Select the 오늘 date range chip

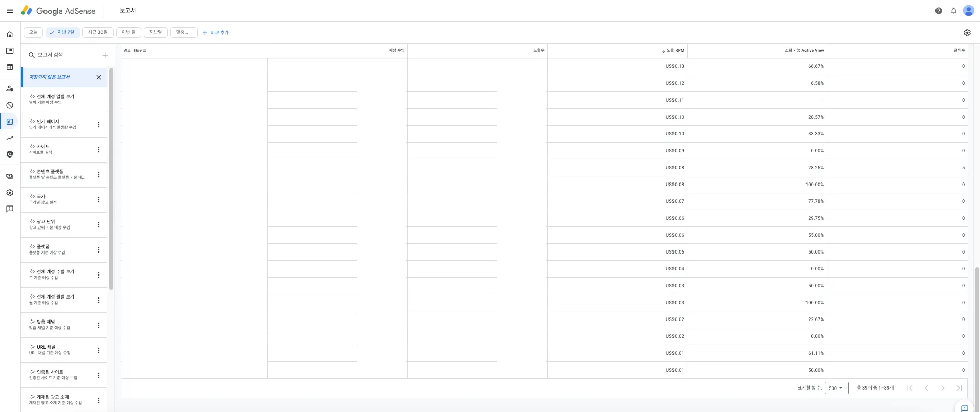[33, 32]
